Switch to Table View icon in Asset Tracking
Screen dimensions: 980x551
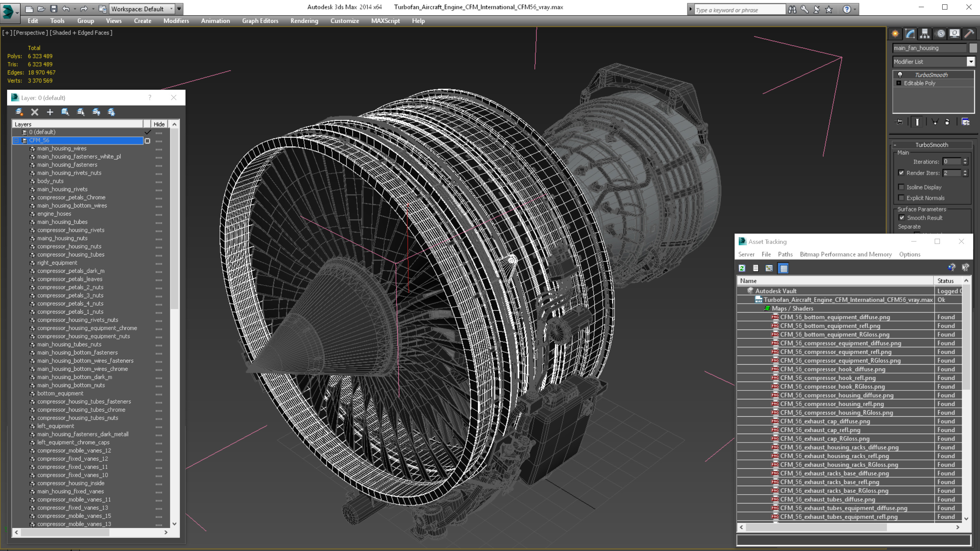tap(784, 268)
